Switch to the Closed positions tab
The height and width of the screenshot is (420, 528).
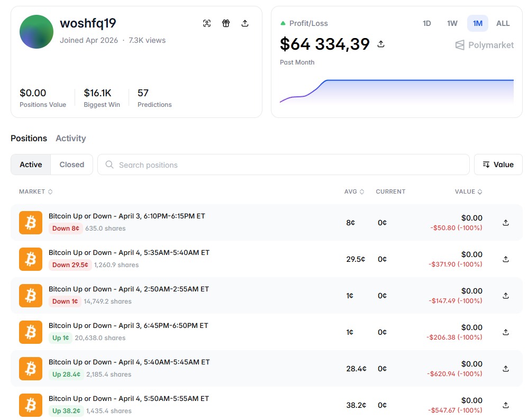tap(71, 165)
